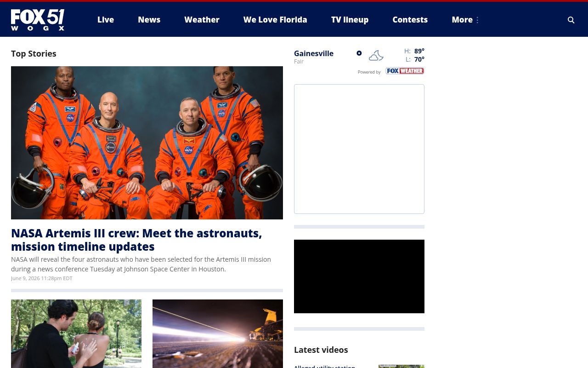The height and width of the screenshot is (368, 588).
Task: Open the News menu
Action: point(149,20)
